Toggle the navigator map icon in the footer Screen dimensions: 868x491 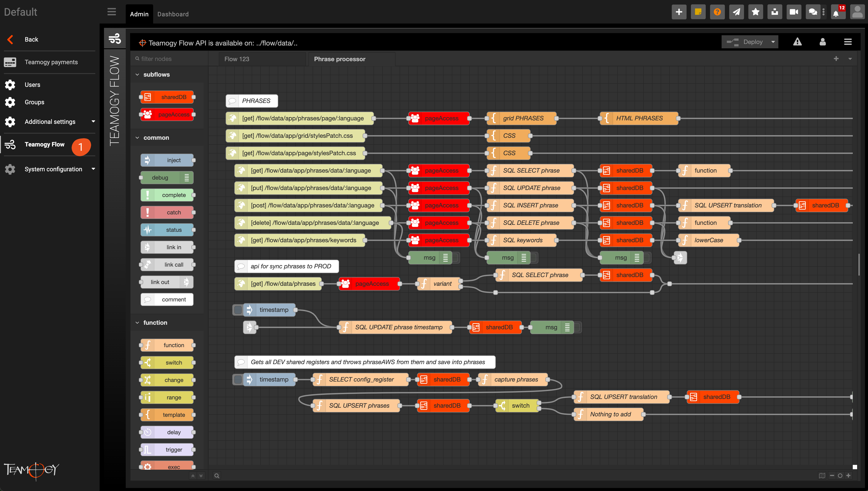pyautogui.click(x=822, y=476)
